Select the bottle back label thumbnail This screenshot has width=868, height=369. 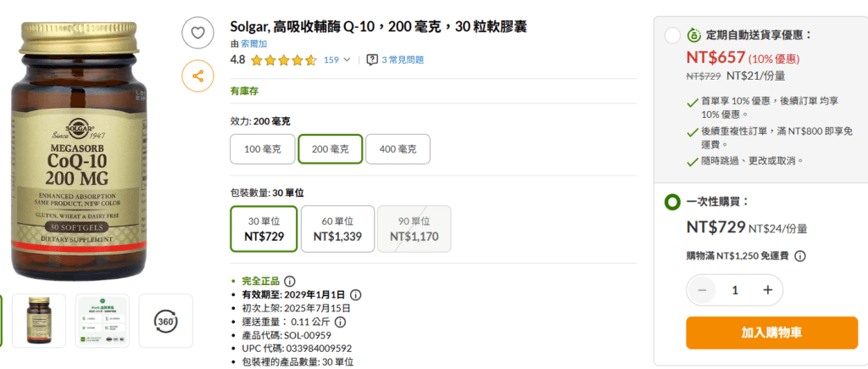point(39,321)
